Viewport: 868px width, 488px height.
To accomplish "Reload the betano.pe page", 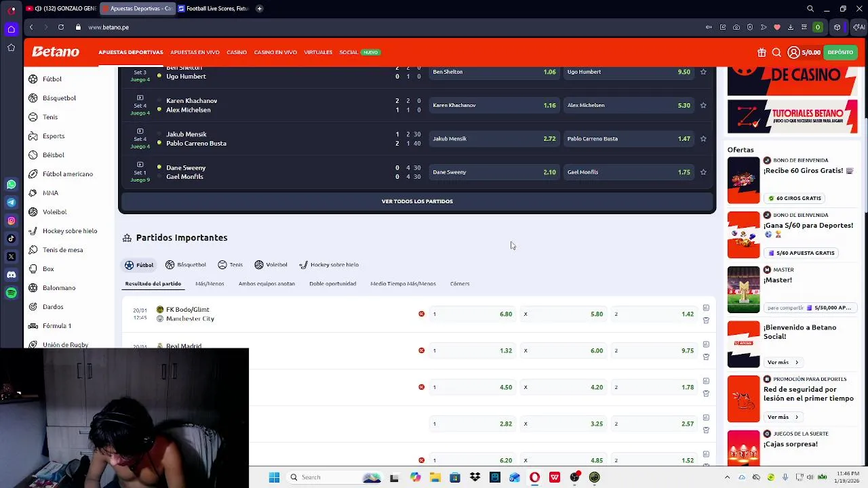I will pyautogui.click(x=61, y=27).
